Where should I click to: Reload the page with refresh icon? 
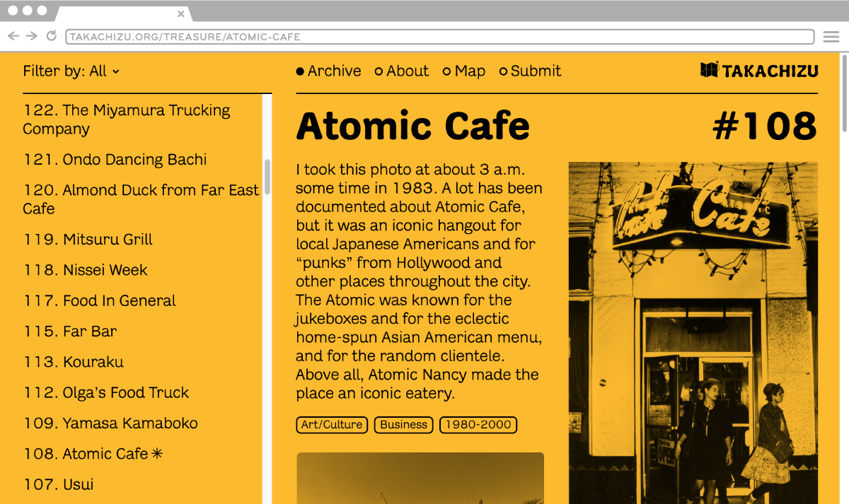pyautogui.click(x=51, y=36)
